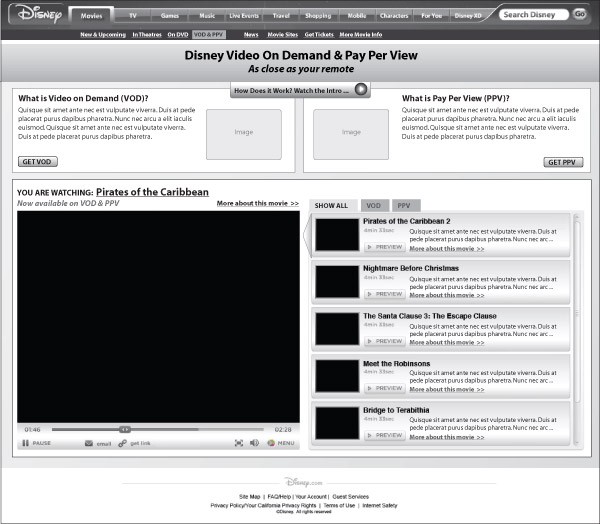
Task: Open the Live Events navigation tab
Action: (x=244, y=16)
